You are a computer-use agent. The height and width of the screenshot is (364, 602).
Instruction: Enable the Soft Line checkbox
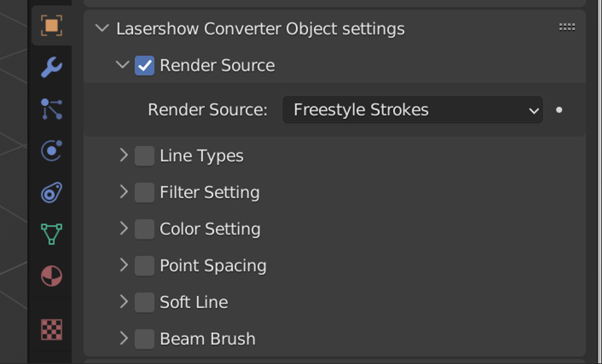pos(145,302)
